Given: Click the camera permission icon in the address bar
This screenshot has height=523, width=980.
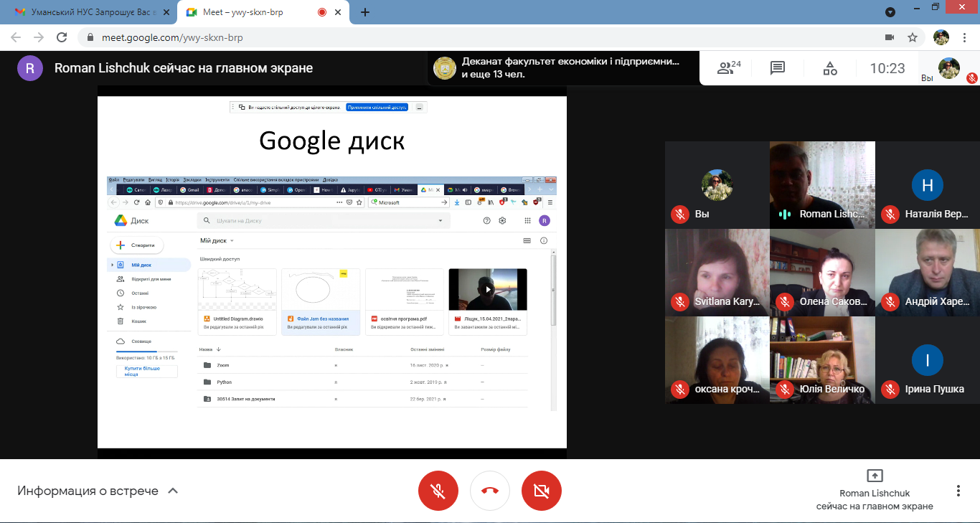Looking at the screenshot, I should pyautogui.click(x=890, y=37).
